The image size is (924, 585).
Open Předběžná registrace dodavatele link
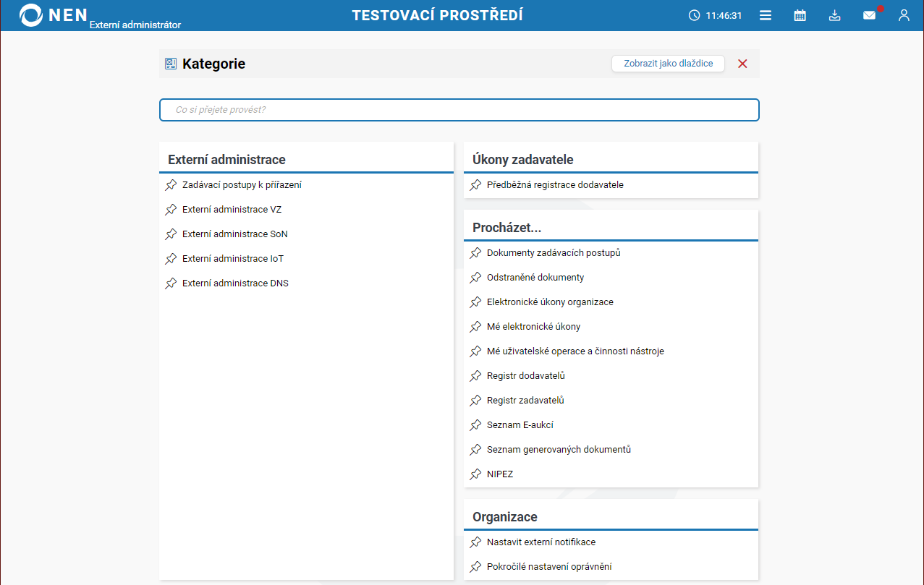point(555,185)
